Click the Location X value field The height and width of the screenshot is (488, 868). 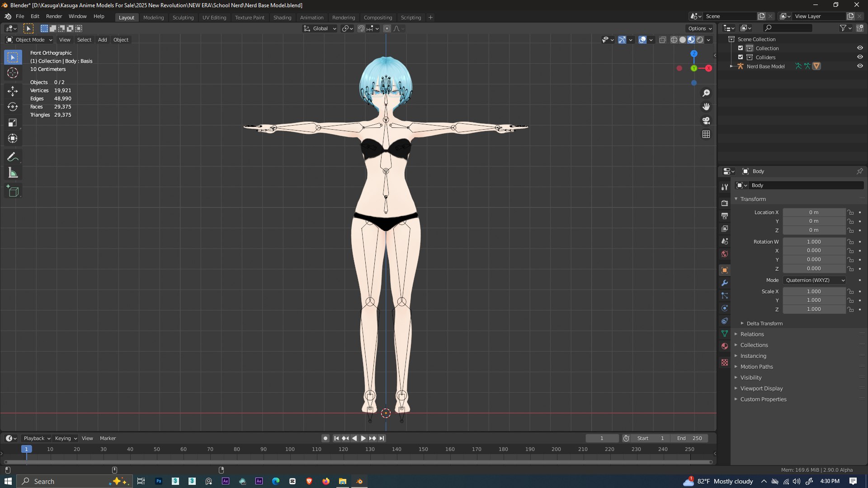[814, 212]
